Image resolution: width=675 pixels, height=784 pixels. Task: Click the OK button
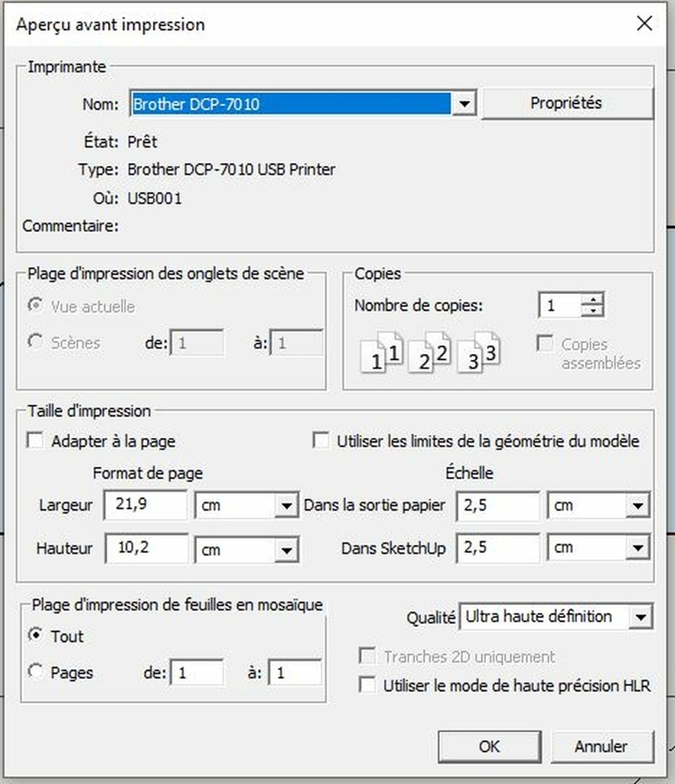[x=490, y=746]
